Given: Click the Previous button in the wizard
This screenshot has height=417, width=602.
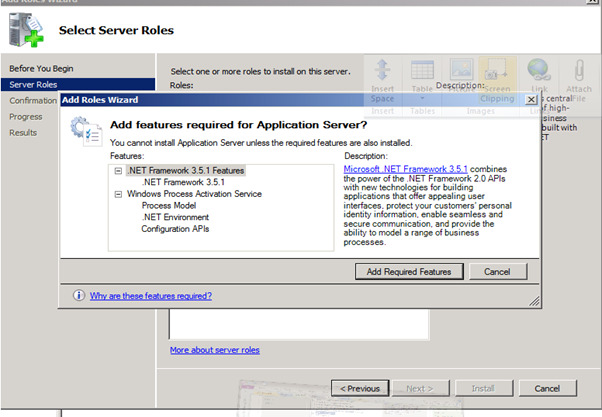Looking at the screenshot, I should [x=360, y=388].
